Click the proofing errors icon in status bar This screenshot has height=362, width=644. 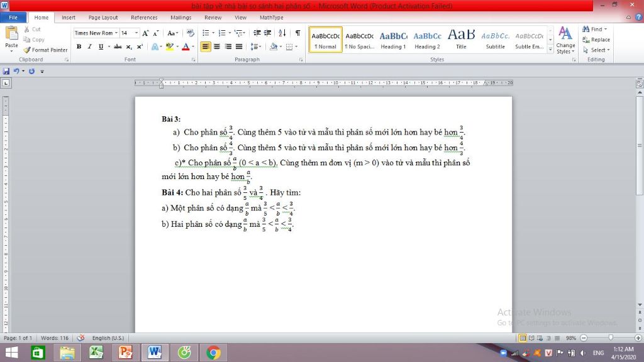tap(80, 337)
